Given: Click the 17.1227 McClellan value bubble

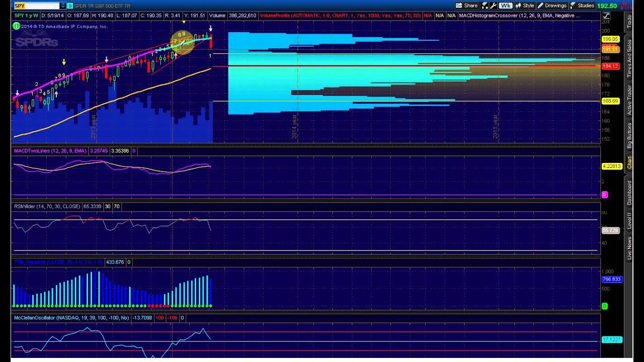Looking at the screenshot, I should coord(612,339).
